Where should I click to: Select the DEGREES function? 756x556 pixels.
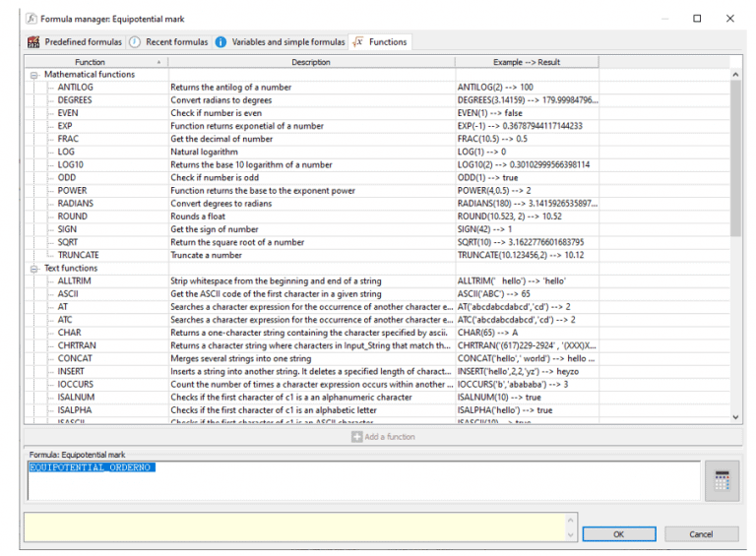[75, 100]
